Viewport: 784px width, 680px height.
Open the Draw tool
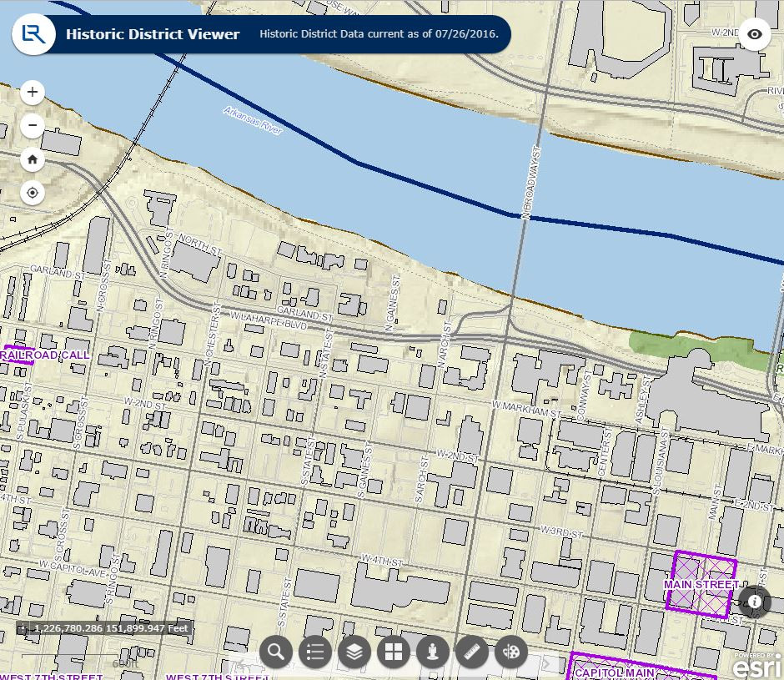pyautogui.click(x=510, y=652)
